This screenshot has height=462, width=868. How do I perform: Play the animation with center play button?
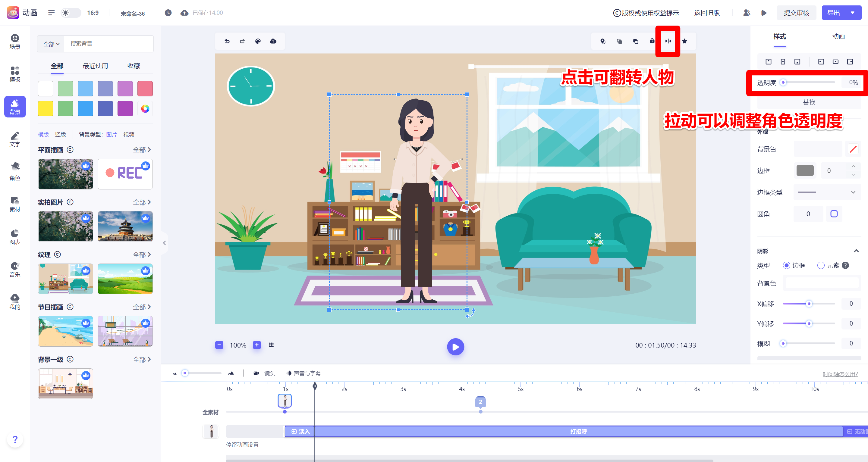tap(456, 346)
